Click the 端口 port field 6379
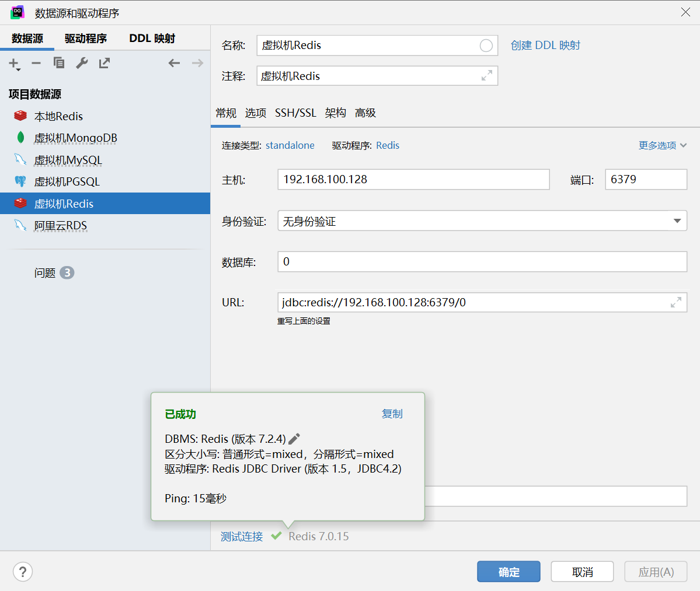This screenshot has width=700, height=591. [646, 179]
